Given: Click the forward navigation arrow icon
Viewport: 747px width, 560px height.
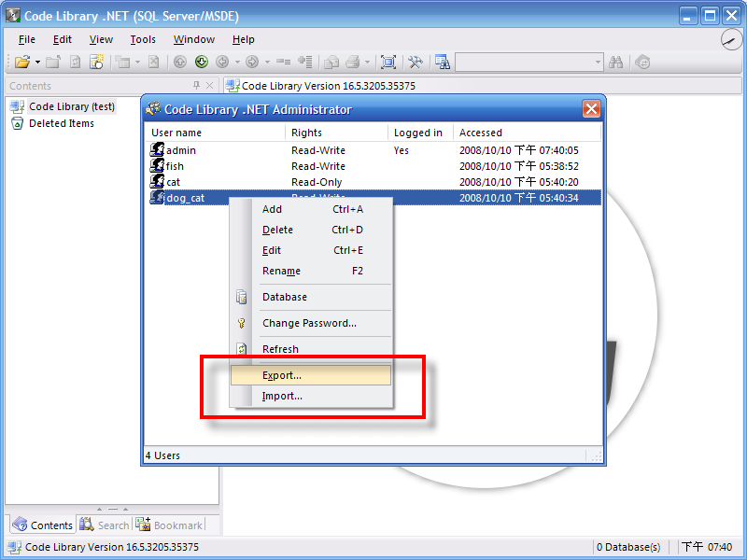Looking at the screenshot, I should click(x=252, y=62).
